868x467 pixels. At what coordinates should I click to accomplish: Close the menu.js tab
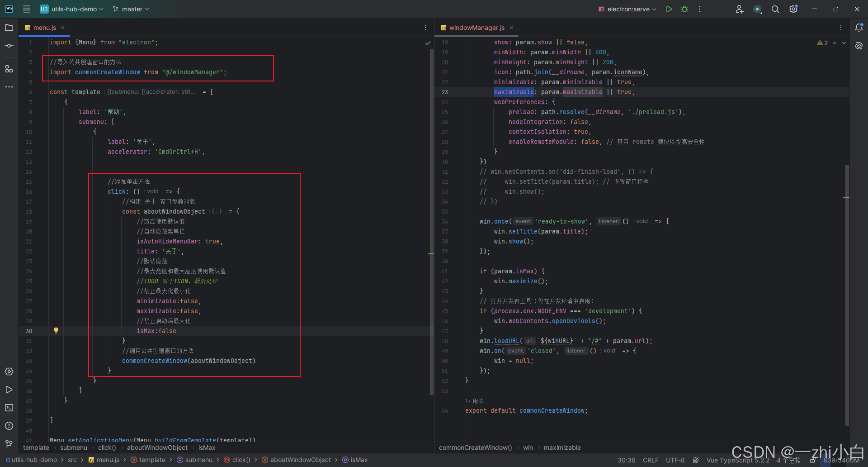(x=63, y=28)
